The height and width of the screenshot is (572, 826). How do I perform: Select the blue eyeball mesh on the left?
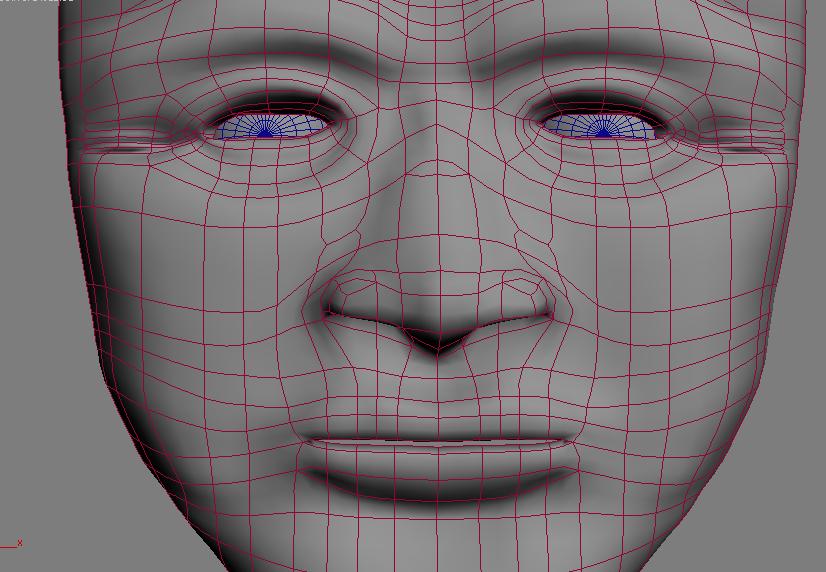click(272, 127)
